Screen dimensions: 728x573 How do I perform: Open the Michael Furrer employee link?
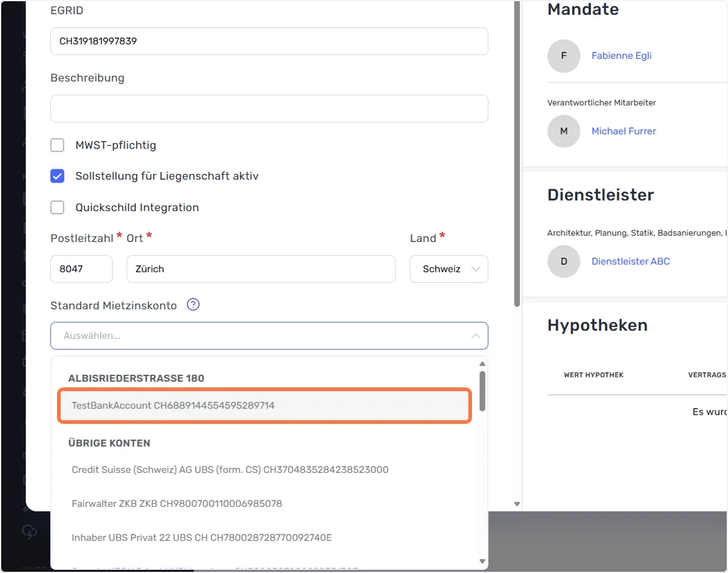click(624, 131)
